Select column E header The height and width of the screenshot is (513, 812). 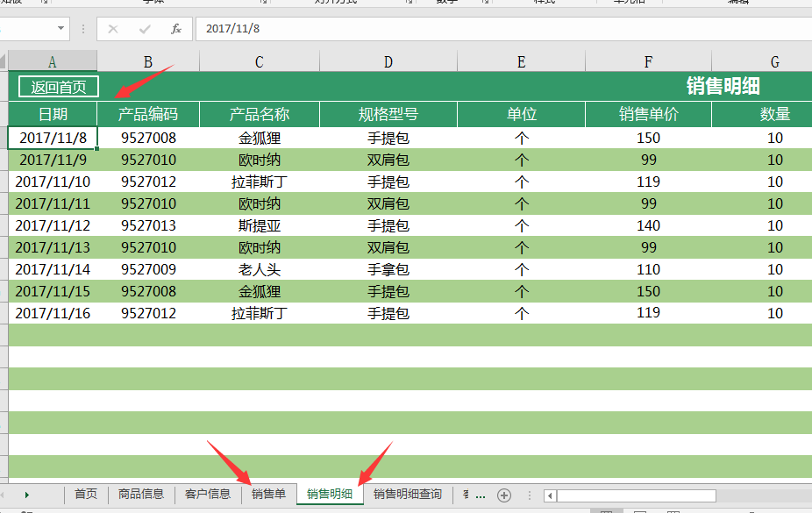click(522, 61)
